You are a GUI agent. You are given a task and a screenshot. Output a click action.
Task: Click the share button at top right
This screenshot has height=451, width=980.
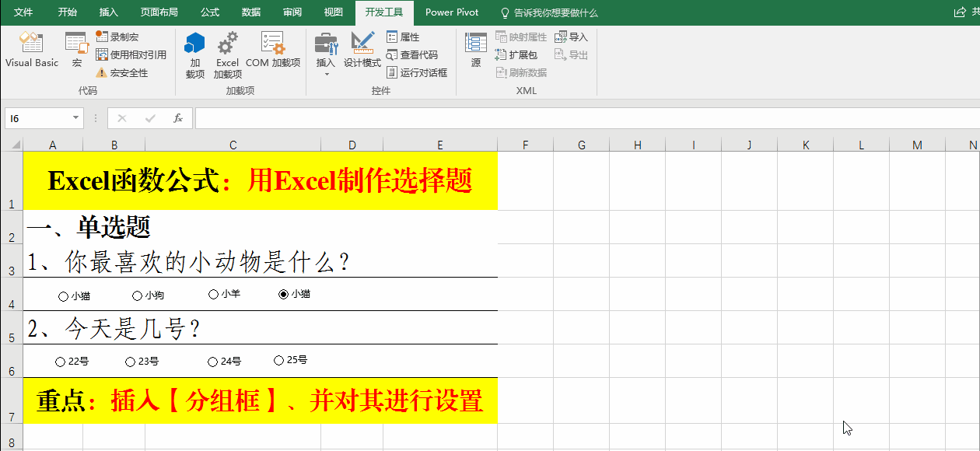[x=965, y=12]
